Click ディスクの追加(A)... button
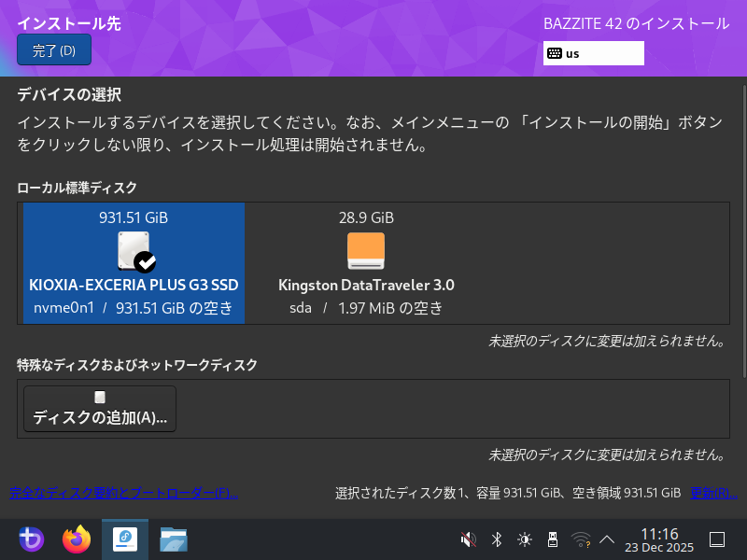The height and width of the screenshot is (560, 747). pyautogui.click(x=100, y=409)
